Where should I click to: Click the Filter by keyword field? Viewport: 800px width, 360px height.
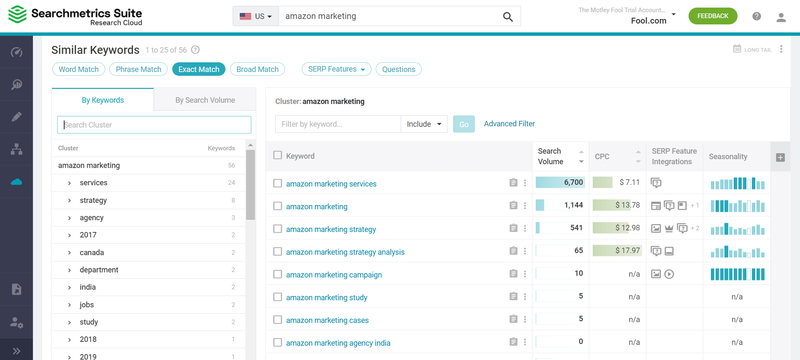pyautogui.click(x=338, y=124)
